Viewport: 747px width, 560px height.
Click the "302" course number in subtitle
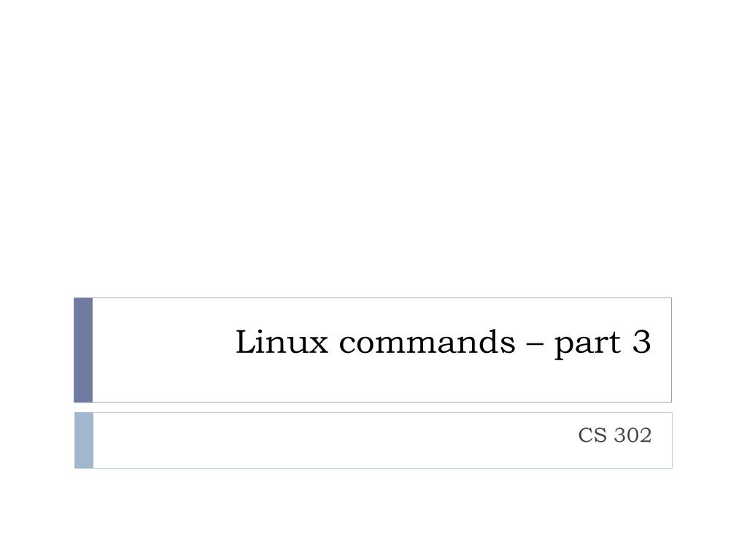tap(632, 435)
